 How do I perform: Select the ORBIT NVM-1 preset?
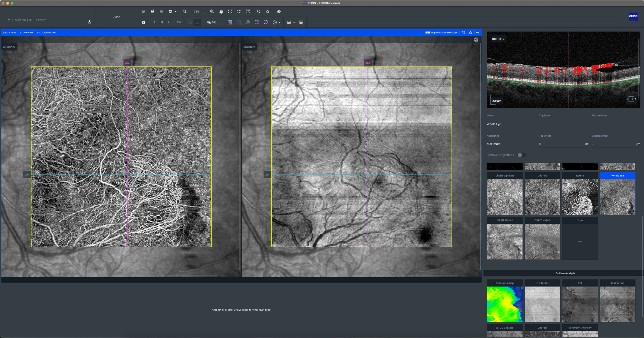click(505, 238)
